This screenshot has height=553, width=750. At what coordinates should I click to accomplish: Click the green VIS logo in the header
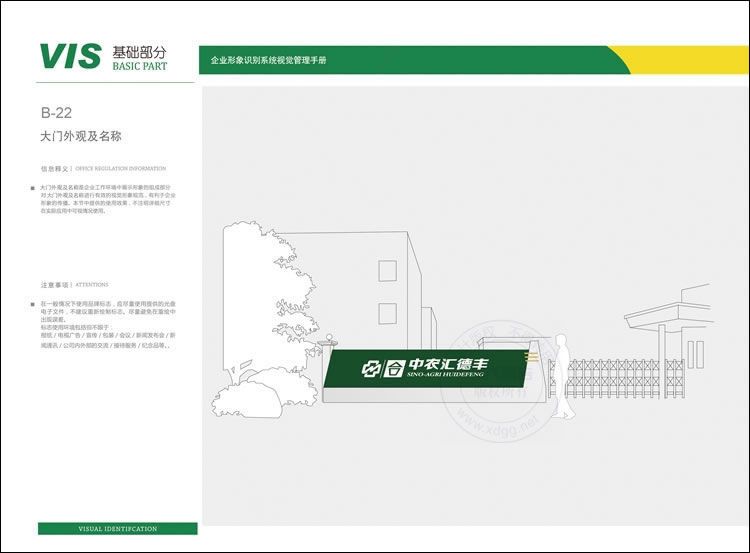click(69, 56)
